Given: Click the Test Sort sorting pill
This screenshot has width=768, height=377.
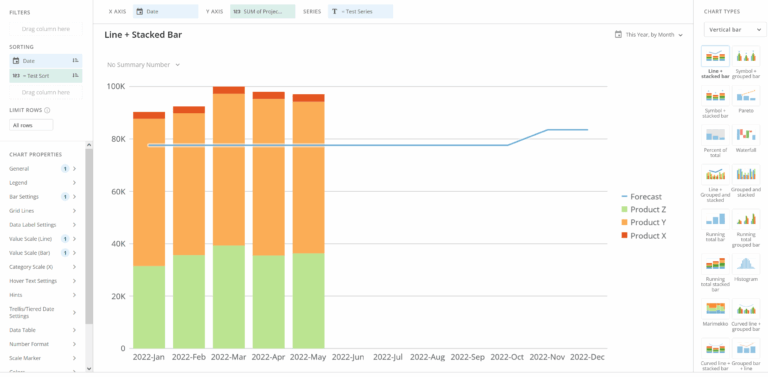Looking at the screenshot, I should pyautogui.click(x=46, y=75).
